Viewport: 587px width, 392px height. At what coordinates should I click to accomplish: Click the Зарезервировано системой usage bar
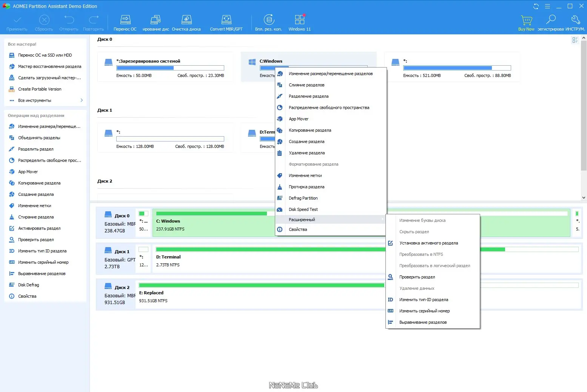coord(170,68)
